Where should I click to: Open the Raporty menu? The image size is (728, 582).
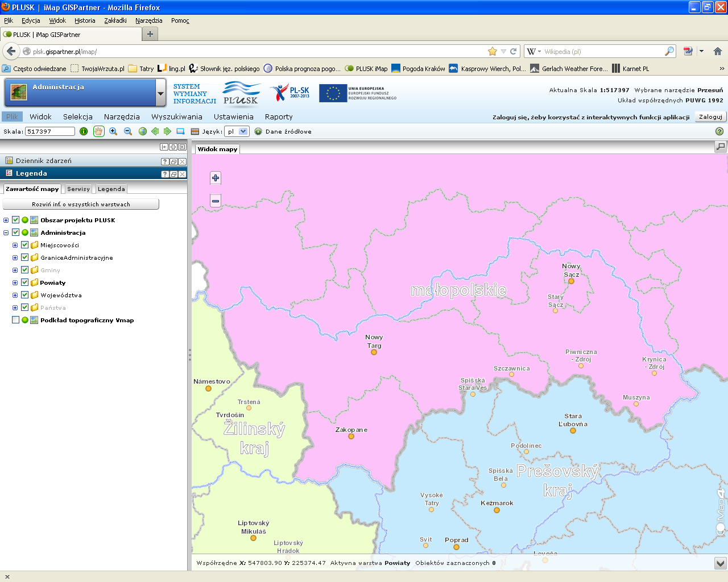(279, 117)
